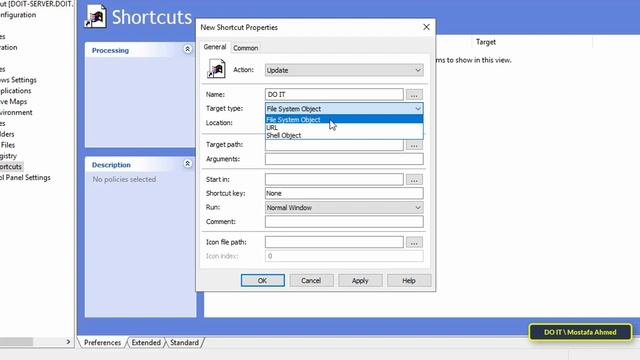
Task: Click browse button next to Name field
Action: pyautogui.click(x=414, y=95)
